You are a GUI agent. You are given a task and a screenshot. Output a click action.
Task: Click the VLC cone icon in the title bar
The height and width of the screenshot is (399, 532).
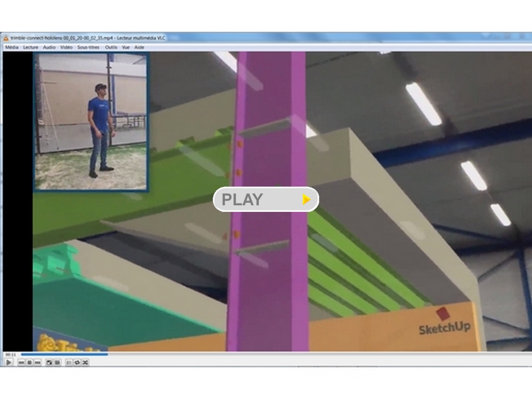6,38
